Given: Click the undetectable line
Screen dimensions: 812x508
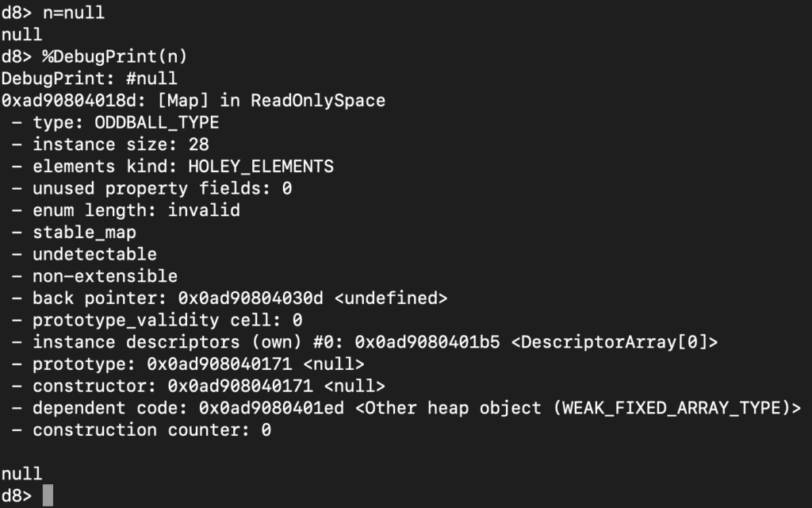Looking at the screenshot, I should pos(94,255).
